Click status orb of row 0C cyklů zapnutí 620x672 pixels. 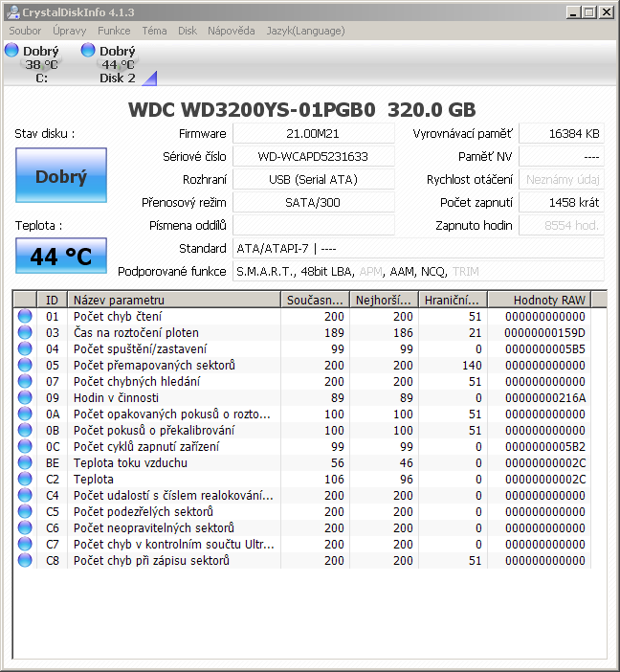coord(25,447)
